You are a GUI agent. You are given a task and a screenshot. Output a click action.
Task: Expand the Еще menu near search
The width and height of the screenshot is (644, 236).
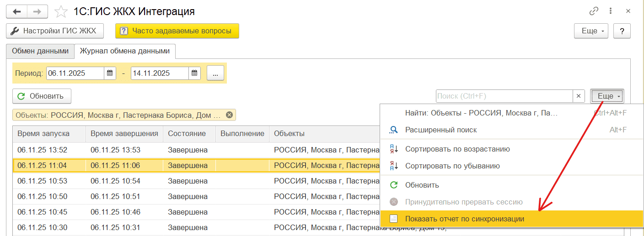point(607,96)
